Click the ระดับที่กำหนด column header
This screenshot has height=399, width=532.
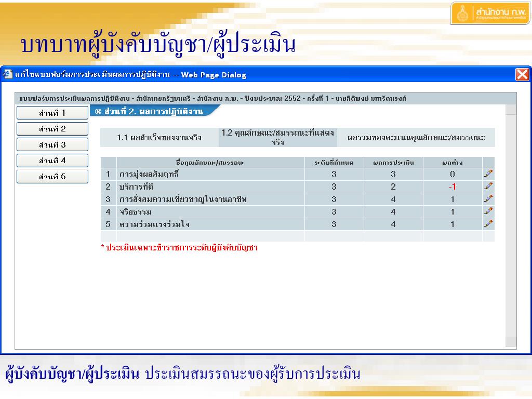click(x=334, y=163)
